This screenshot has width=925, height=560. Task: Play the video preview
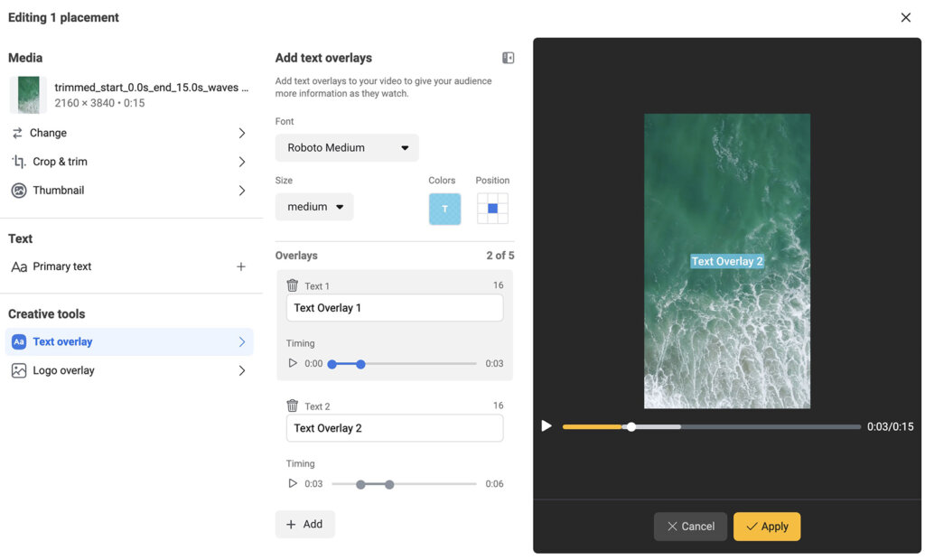(x=547, y=425)
